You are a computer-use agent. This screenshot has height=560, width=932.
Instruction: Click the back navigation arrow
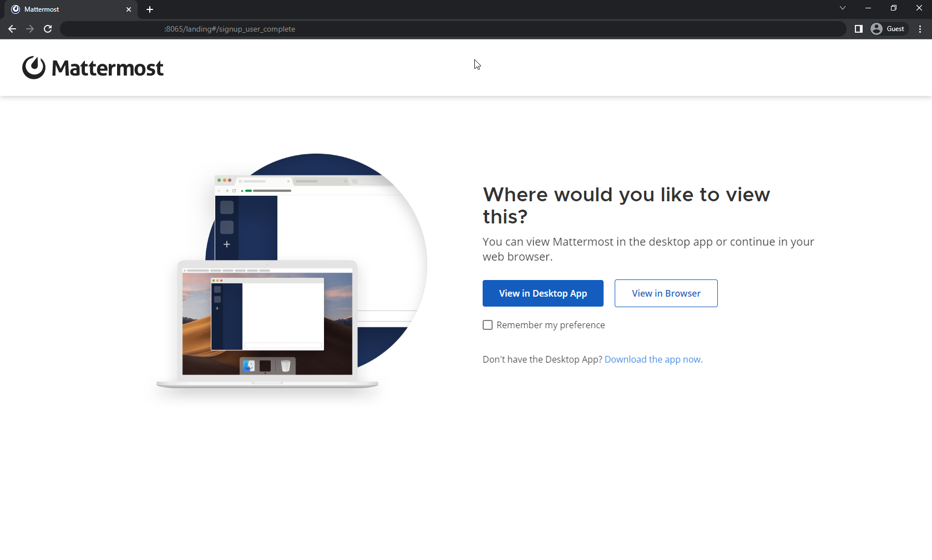click(12, 29)
